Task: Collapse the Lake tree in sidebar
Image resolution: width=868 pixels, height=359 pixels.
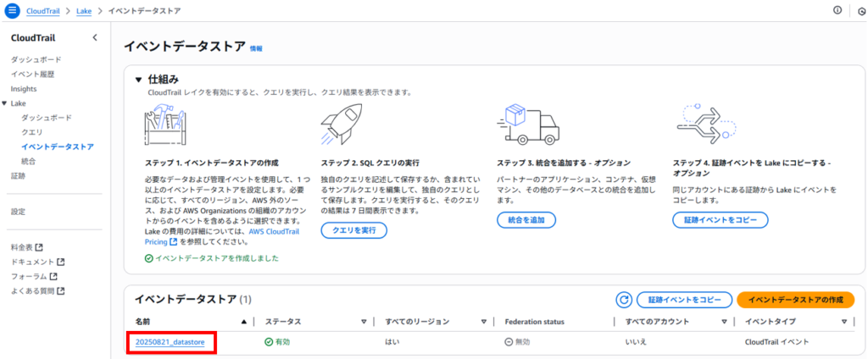Action: pos(4,103)
